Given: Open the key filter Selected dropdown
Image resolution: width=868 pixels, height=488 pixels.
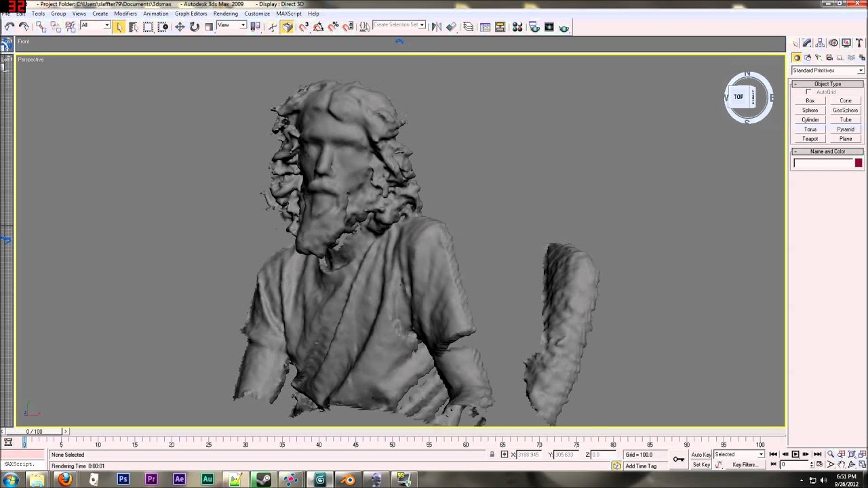Looking at the screenshot, I should coord(738,455).
